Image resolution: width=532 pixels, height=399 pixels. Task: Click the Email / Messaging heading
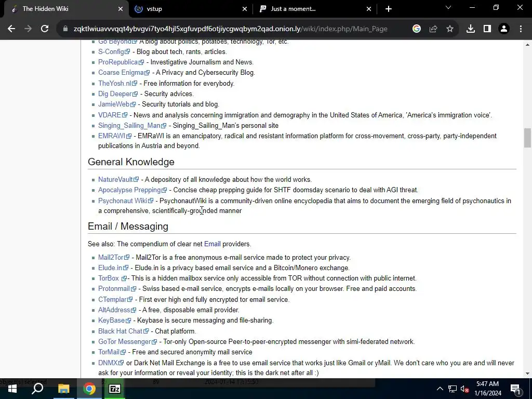click(128, 227)
